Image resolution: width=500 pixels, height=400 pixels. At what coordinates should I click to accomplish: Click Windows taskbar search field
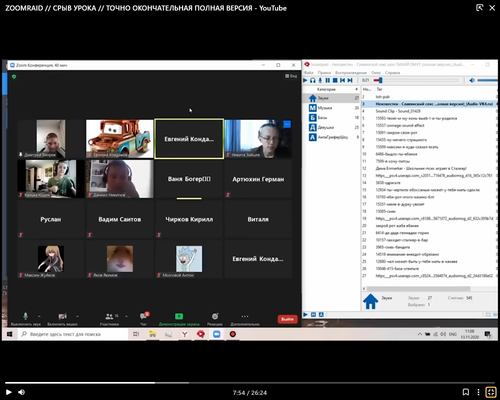tap(73, 334)
